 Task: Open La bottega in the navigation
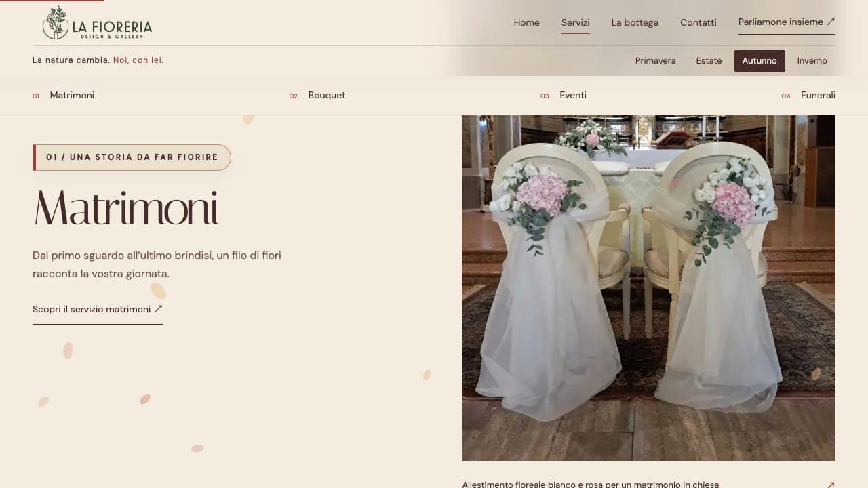635,22
